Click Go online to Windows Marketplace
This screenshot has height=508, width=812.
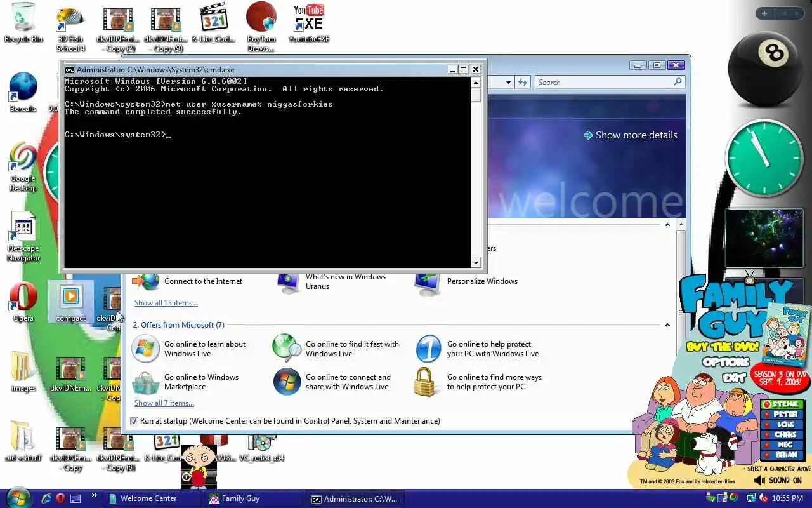tap(187, 382)
